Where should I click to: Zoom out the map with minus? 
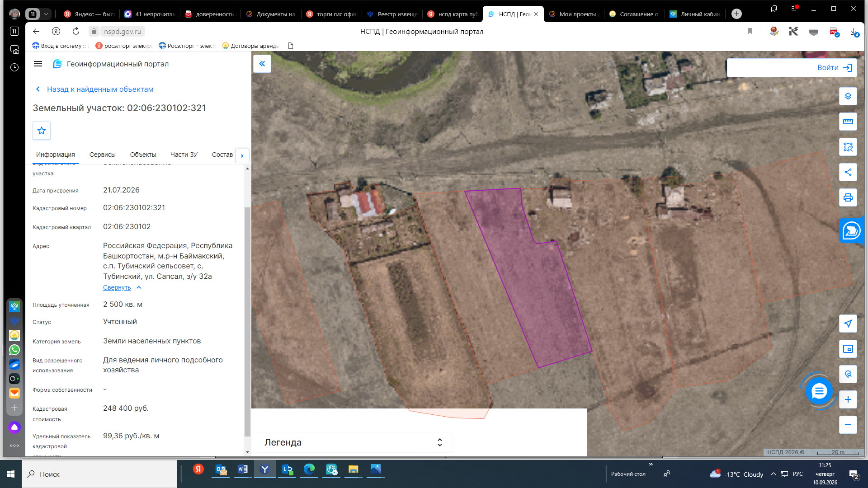(848, 425)
